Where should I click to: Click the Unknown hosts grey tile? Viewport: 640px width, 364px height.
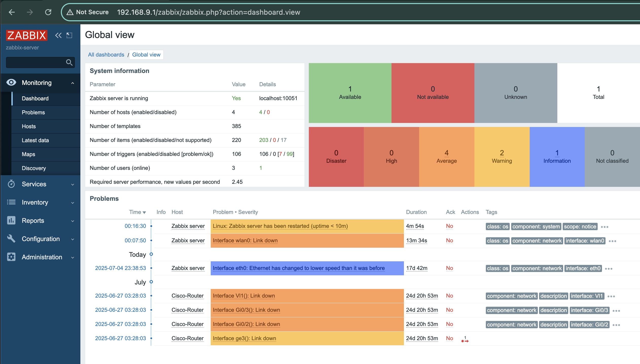coord(515,93)
